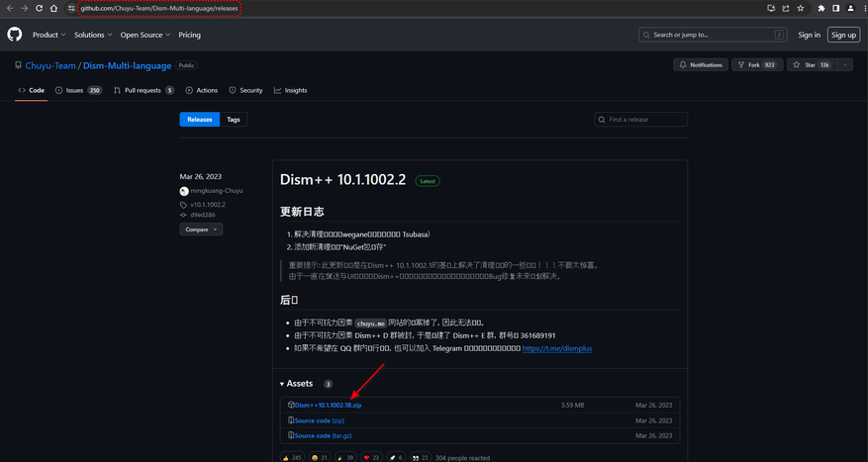Viewport: 868px width, 462px height.
Task: Click Sign in
Action: [x=809, y=35]
